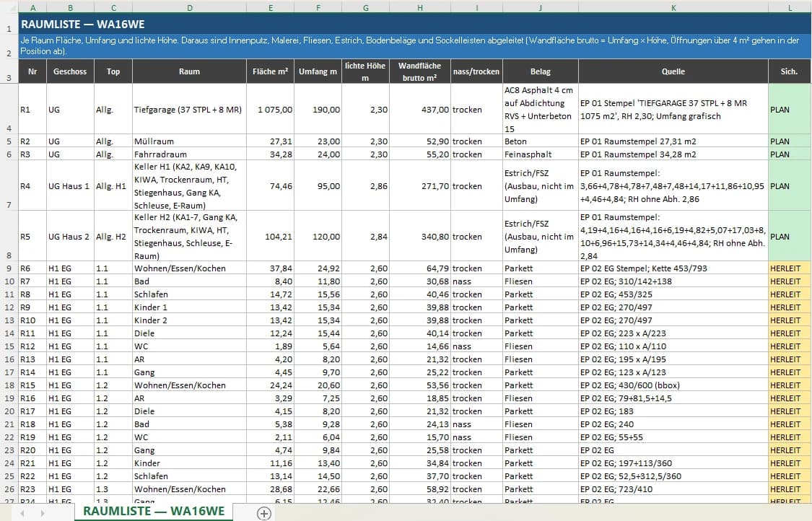This screenshot has width=812, height=521.
Task: Select column H header
Action: [x=420, y=7]
